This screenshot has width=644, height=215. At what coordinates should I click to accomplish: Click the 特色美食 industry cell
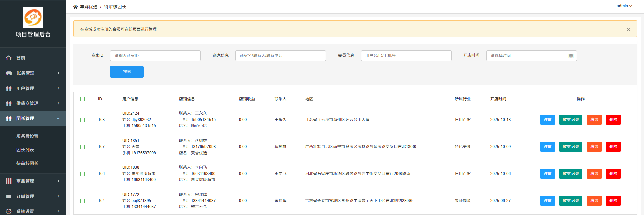pyautogui.click(x=463, y=147)
